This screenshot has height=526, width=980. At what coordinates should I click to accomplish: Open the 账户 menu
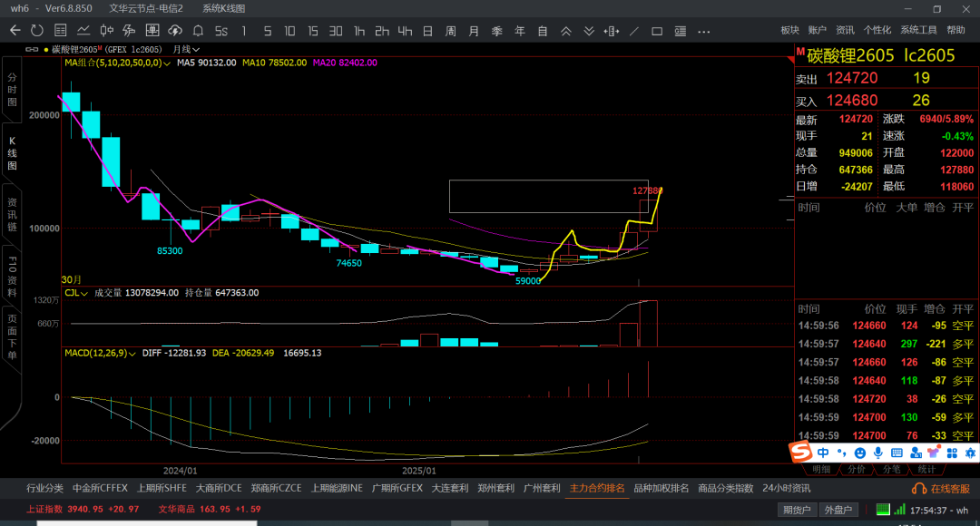817,30
